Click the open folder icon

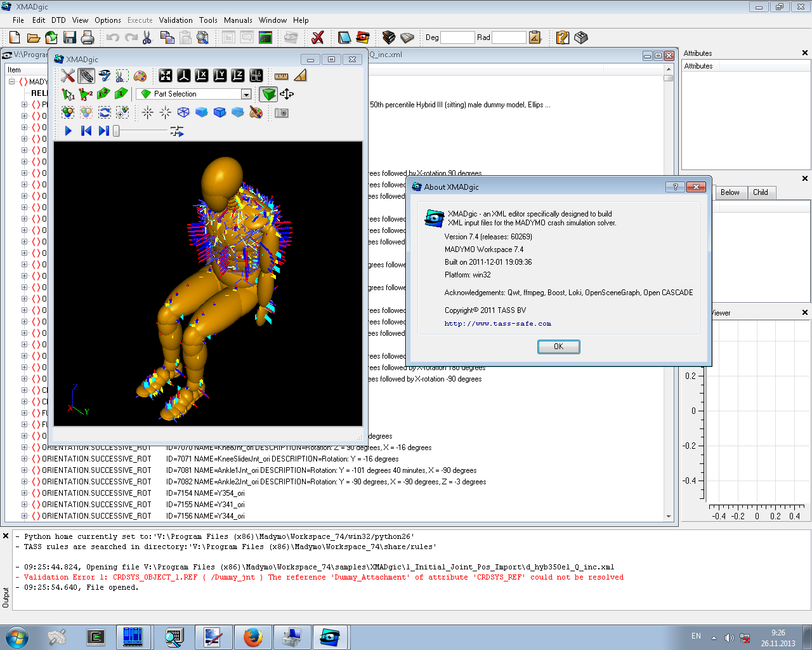click(34, 37)
